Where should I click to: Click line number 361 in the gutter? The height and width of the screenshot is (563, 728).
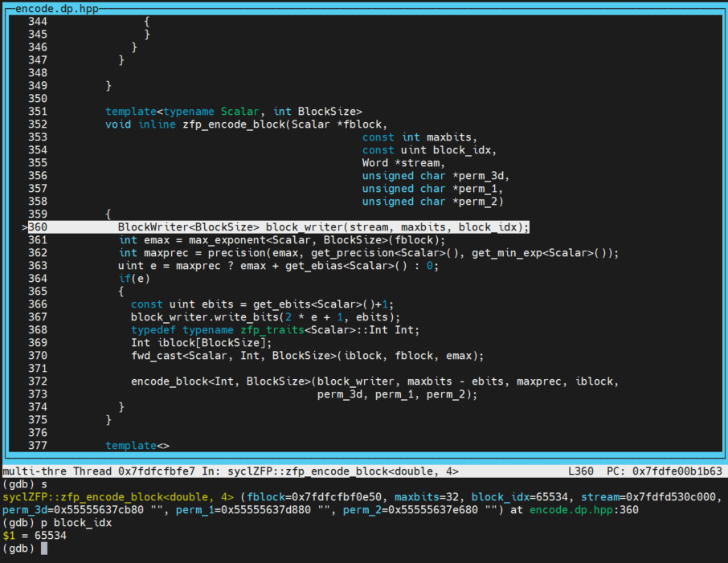tap(38, 240)
